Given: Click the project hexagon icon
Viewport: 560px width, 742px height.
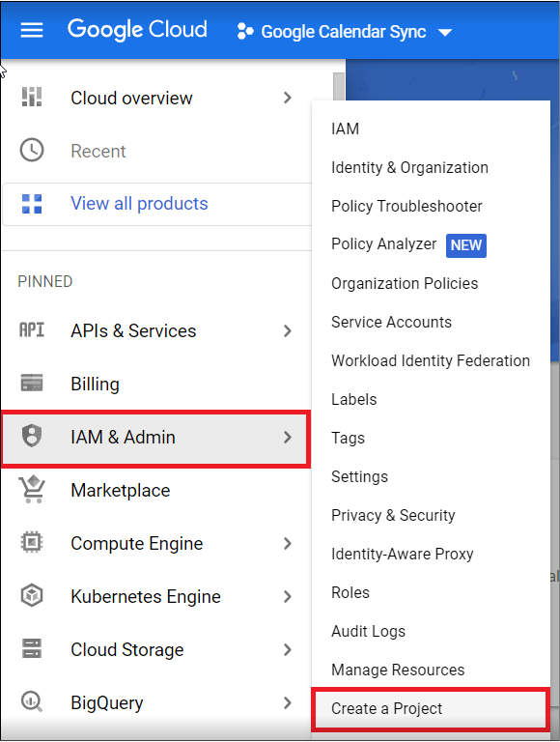Looking at the screenshot, I should (x=245, y=32).
